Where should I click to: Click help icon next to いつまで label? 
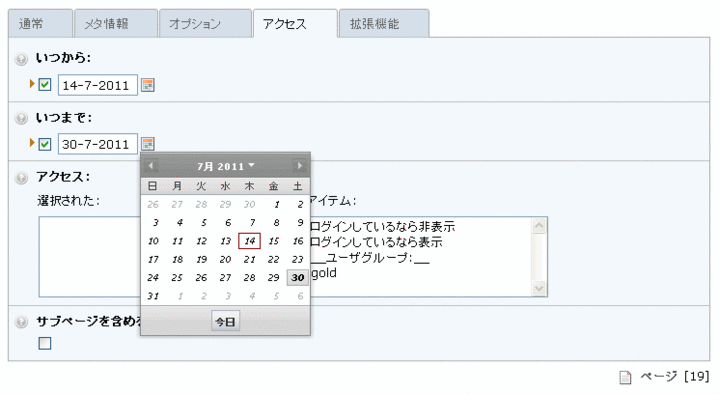(21, 118)
